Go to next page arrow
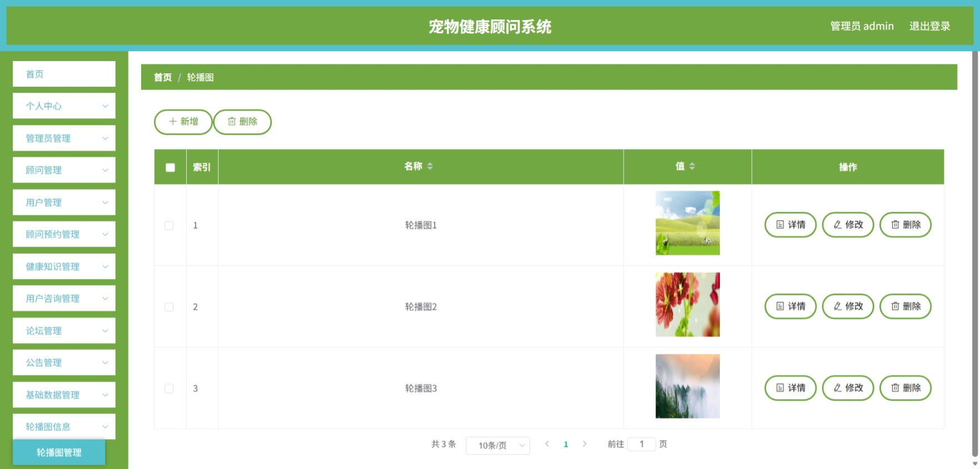 [584, 444]
